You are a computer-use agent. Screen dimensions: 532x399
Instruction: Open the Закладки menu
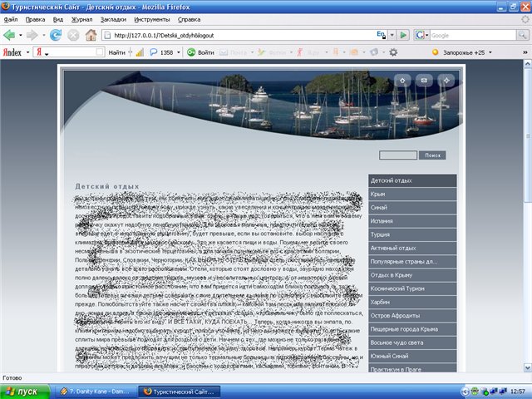click(113, 19)
